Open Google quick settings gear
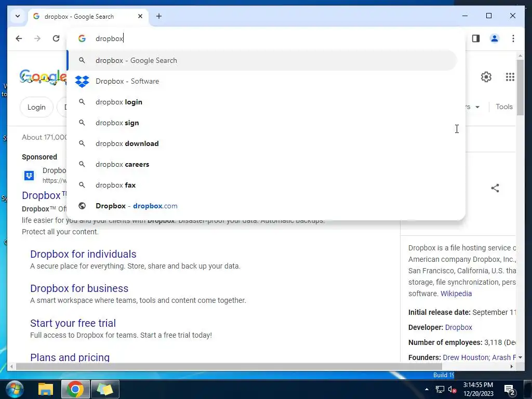532x399 pixels. (x=486, y=77)
